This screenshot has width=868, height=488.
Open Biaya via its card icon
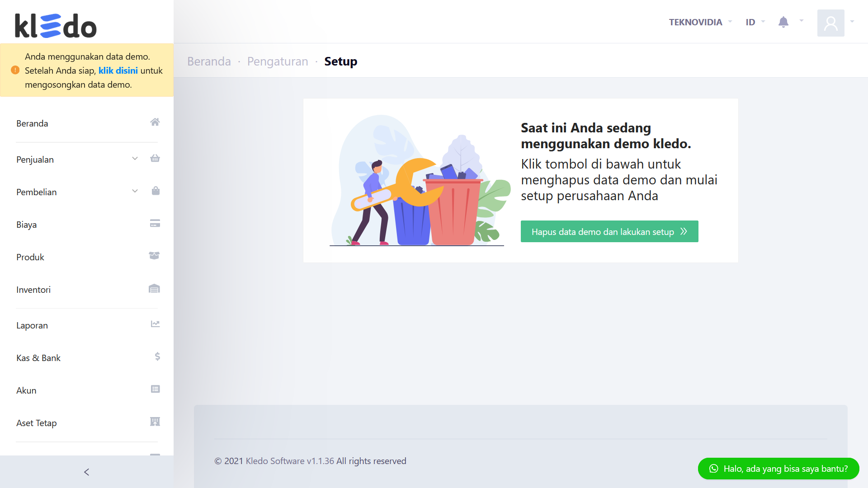(154, 223)
